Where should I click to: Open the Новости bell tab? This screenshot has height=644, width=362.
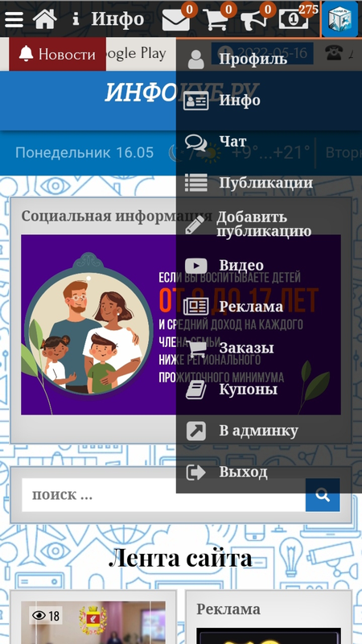pos(57,54)
